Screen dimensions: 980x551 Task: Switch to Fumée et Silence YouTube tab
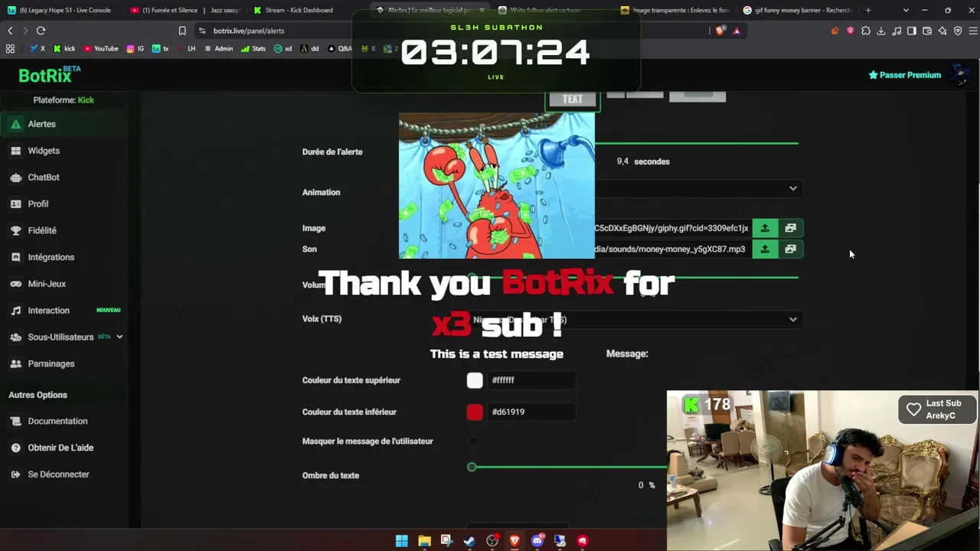pyautogui.click(x=185, y=10)
